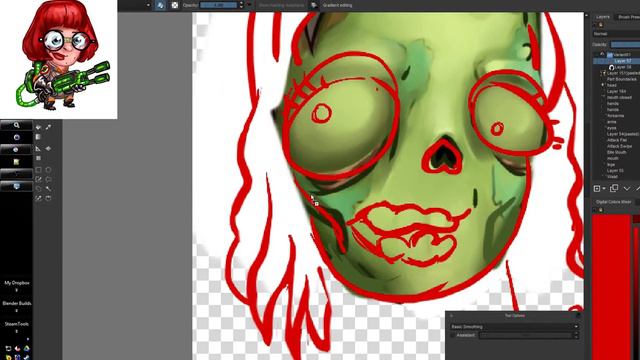Select the Layer 164 row
640x360 pixels.
[616, 91]
